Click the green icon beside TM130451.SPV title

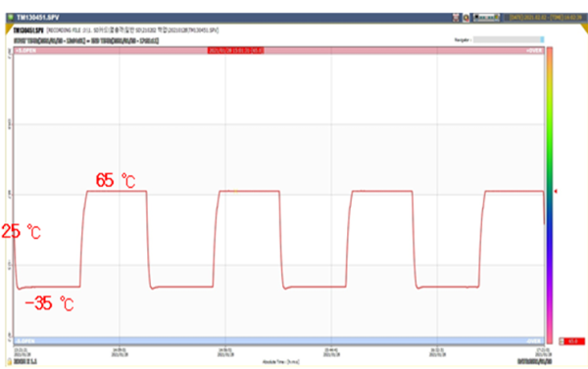tap(11, 18)
